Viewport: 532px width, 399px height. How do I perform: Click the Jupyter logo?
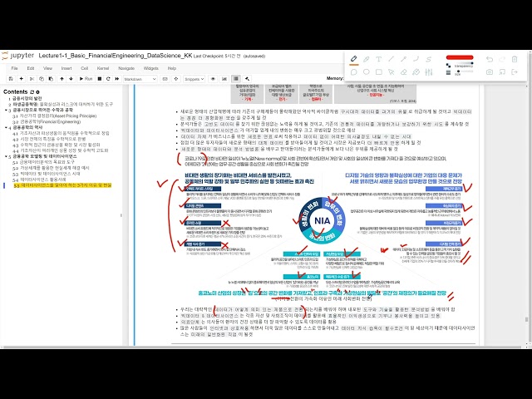17,56
